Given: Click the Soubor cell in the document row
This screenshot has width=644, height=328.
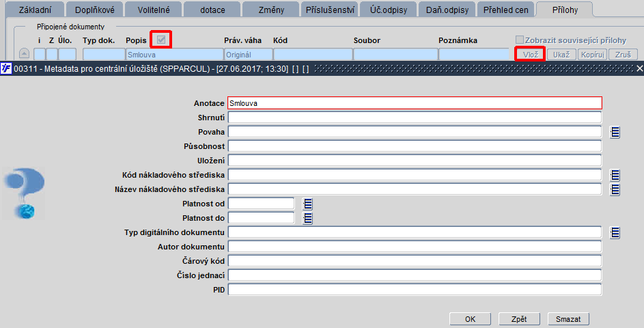Looking at the screenshot, I should tap(395, 54).
